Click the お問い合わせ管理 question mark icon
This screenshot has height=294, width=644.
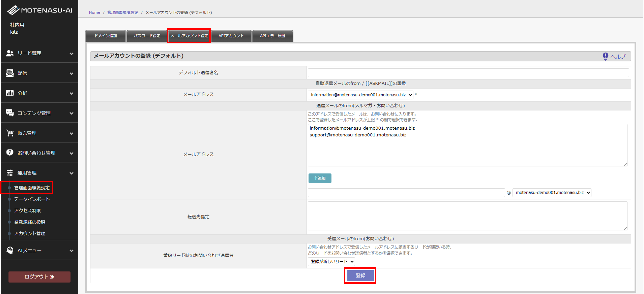pyautogui.click(x=10, y=153)
